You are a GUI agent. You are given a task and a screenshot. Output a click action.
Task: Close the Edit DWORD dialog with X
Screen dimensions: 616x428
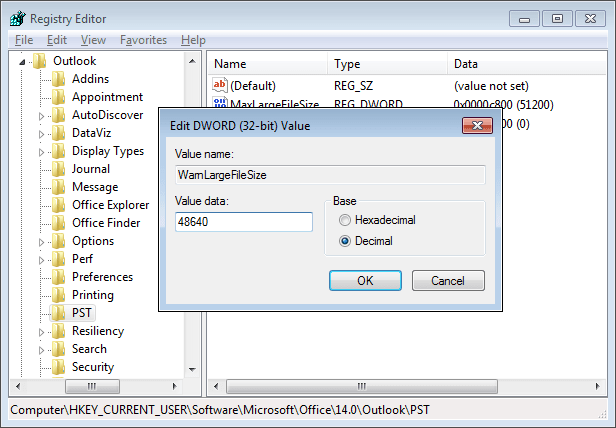click(x=477, y=125)
